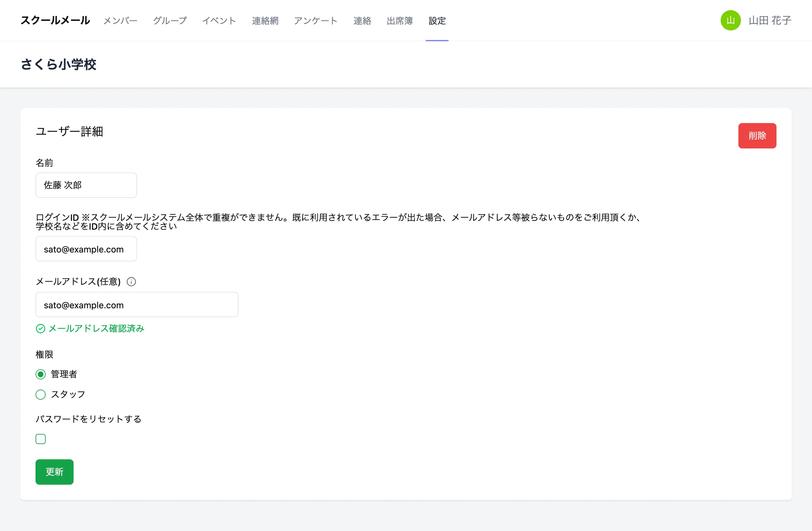Open the メンバー tab
812x531 pixels.
pyautogui.click(x=120, y=21)
